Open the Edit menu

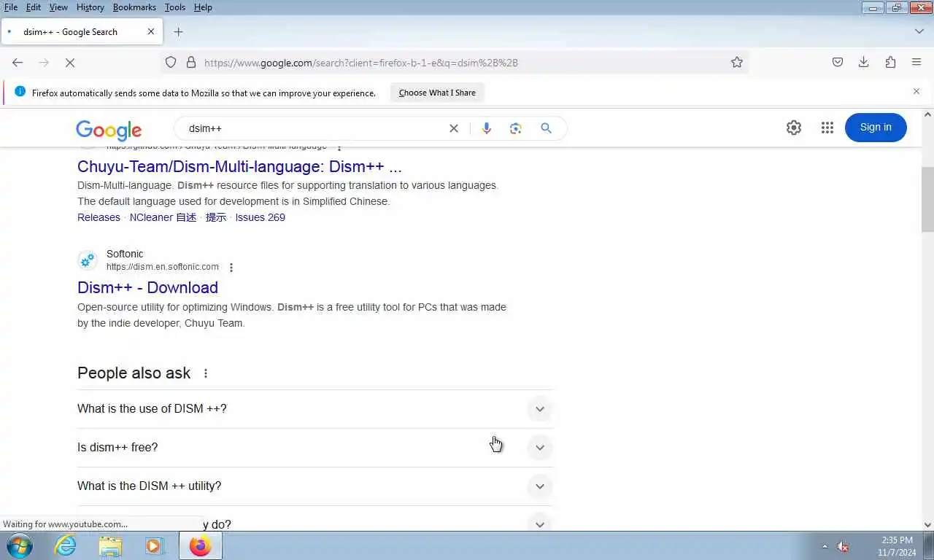pos(34,7)
